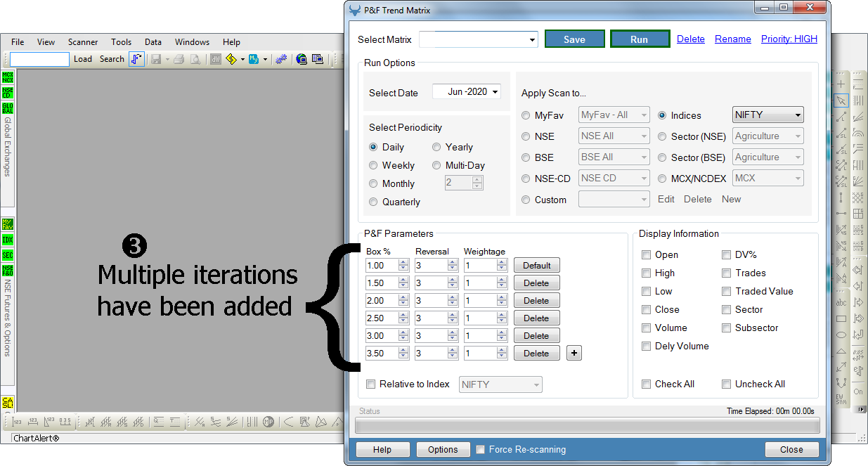Click the Options button

[443, 450]
